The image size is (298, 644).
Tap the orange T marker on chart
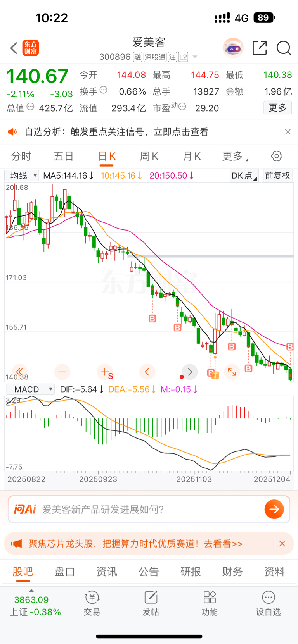pos(215,375)
